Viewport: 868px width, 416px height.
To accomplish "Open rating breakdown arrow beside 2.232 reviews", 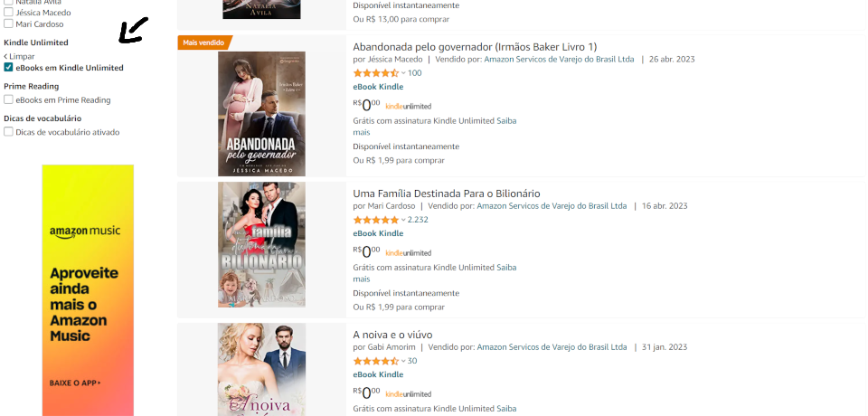I will coord(403,220).
